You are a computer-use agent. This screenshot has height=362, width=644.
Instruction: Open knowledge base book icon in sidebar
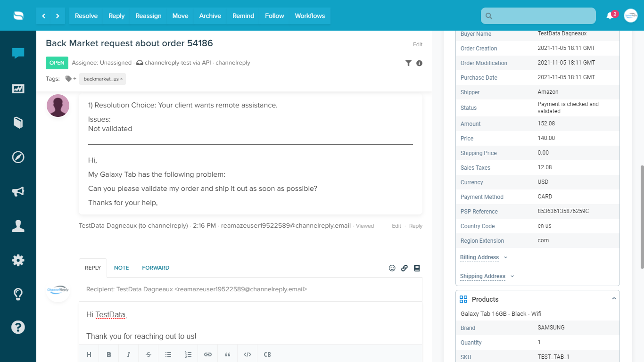18,123
